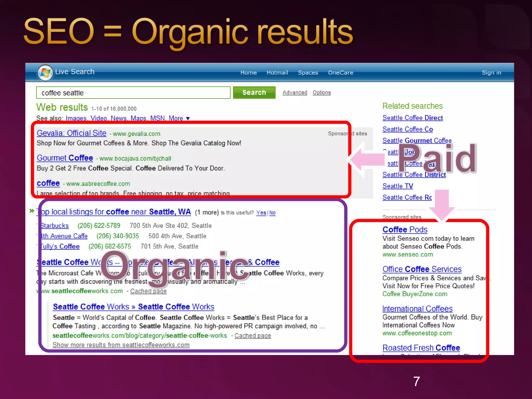Show more results from seattlecoffeeworks.com

click(x=121, y=345)
